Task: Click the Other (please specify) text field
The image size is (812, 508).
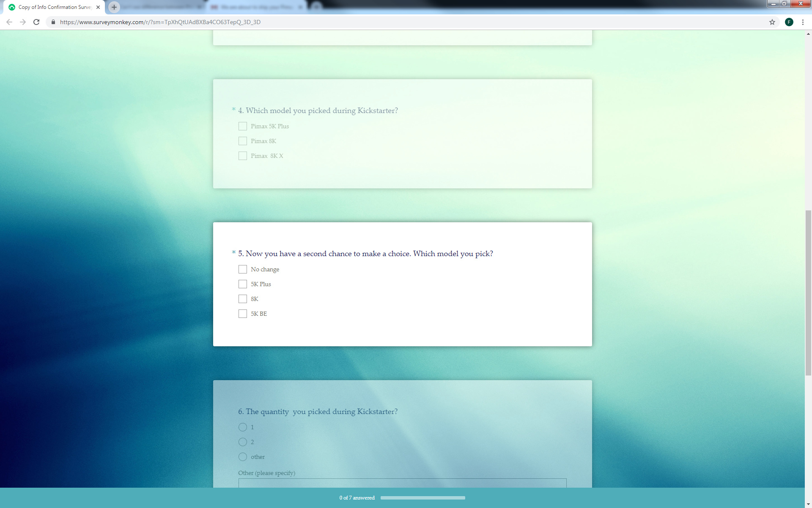Action: [402, 483]
